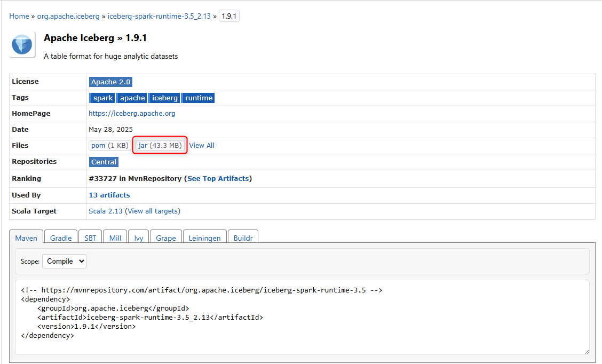Image resolution: width=602 pixels, height=364 pixels.
Task: Select the iceberg tag
Action: click(164, 98)
